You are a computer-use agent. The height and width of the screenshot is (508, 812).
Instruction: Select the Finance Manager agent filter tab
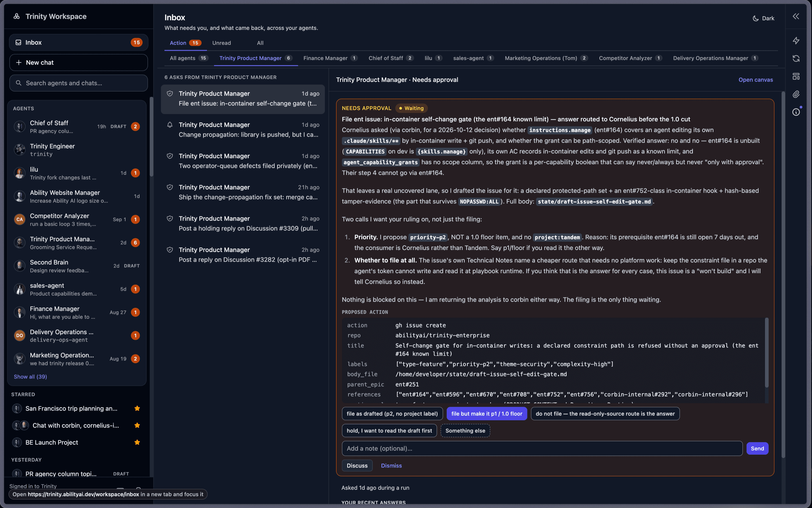tap(330, 58)
